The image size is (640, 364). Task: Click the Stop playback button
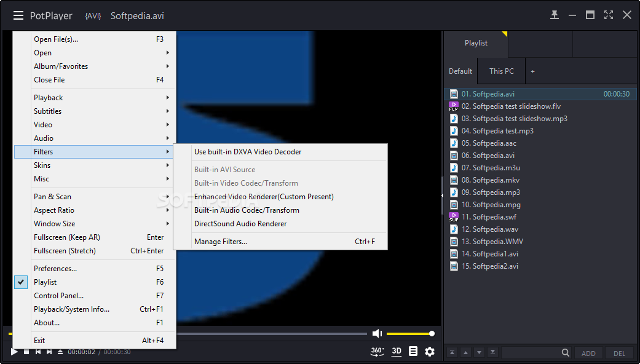click(x=26, y=351)
